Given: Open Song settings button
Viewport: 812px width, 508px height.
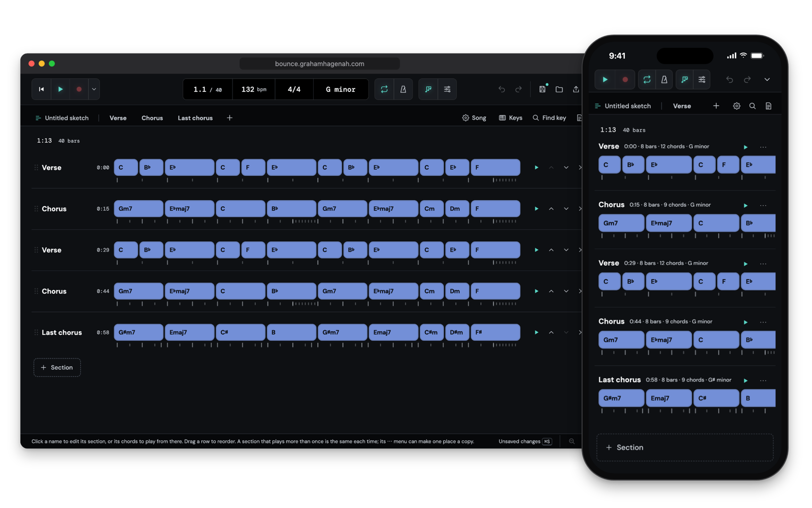Looking at the screenshot, I should pyautogui.click(x=474, y=118).
